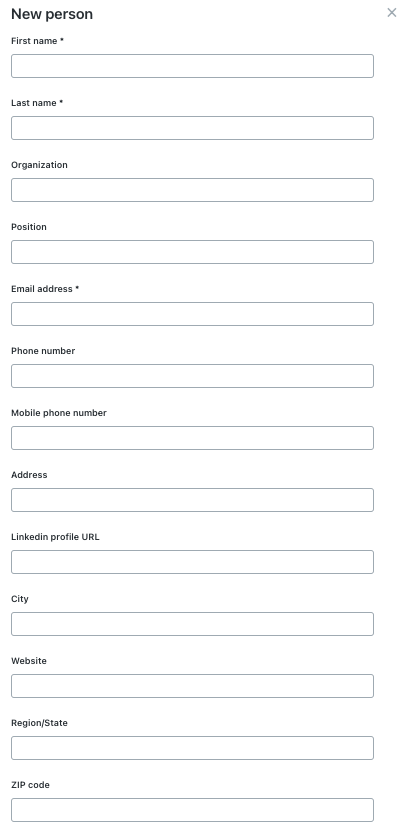Click the City input field

coord(192,624)
